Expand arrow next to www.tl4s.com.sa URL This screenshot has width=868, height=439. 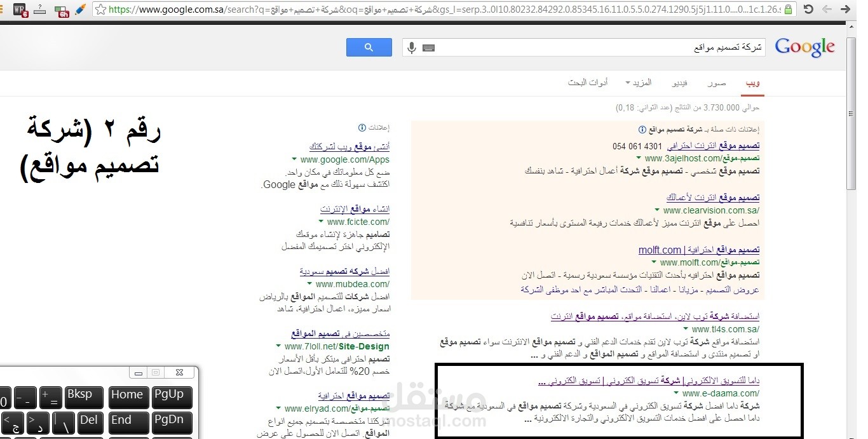(685, 330)
